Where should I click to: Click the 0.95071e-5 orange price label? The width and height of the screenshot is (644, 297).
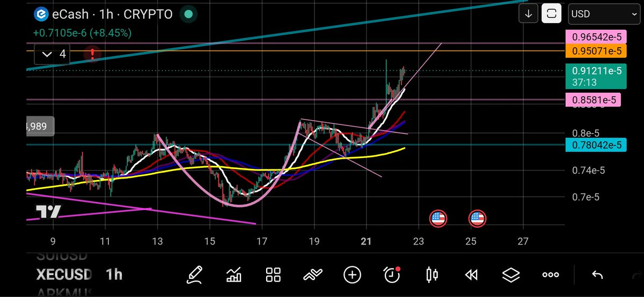[596, 51]
